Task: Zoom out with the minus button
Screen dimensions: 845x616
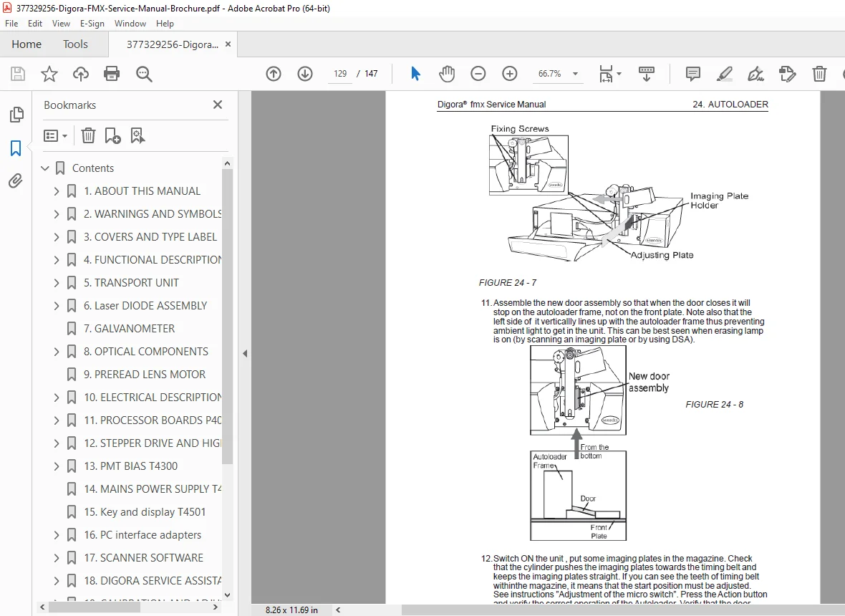Action: tap(478, 74)
